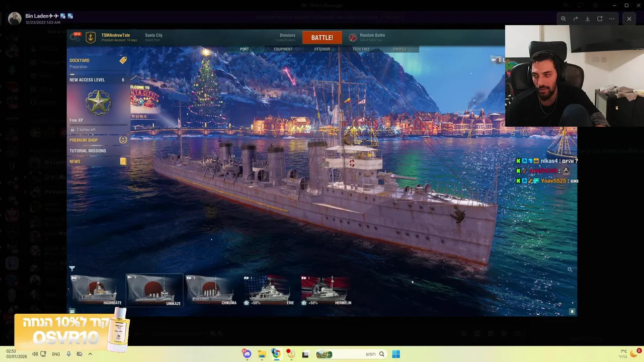Click the Random Battle type icon
Screen dimensions: 644x362
(x=353, y=38)
